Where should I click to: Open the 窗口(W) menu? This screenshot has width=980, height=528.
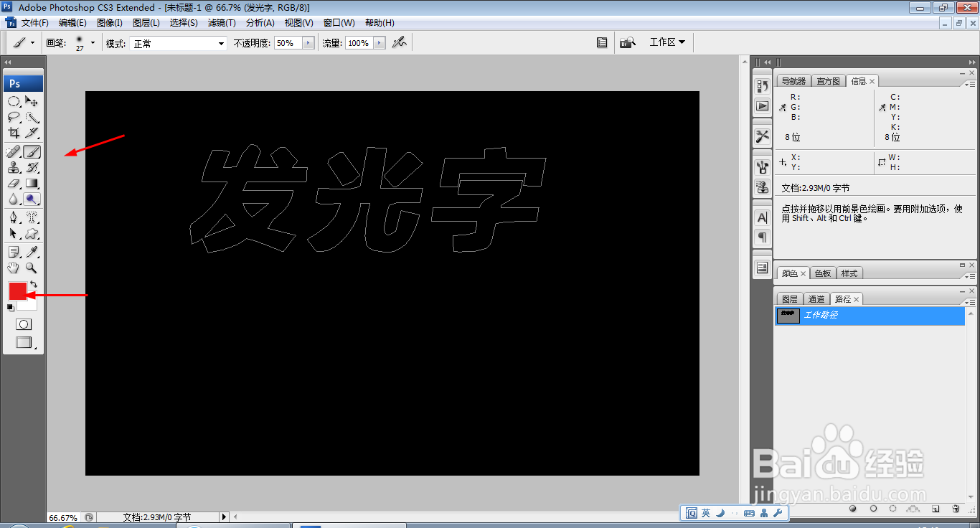point(339,23)
